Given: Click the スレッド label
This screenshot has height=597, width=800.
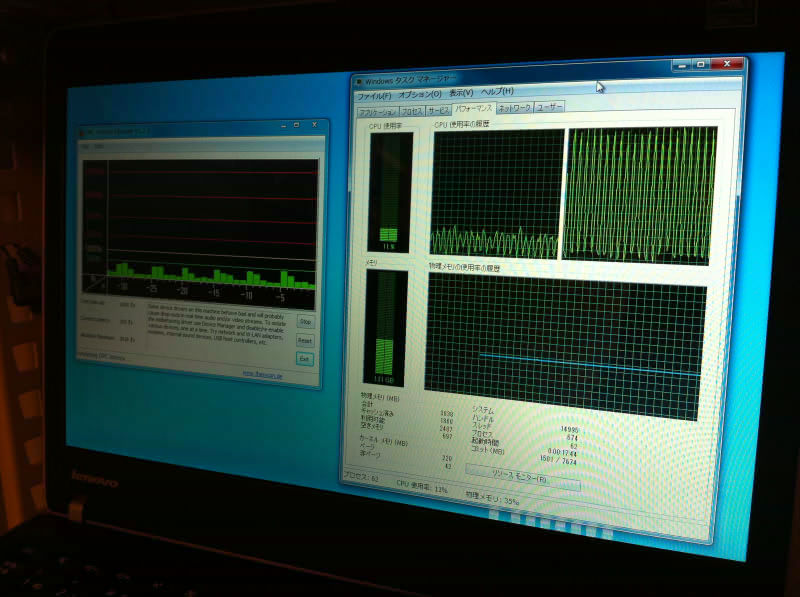Looking at the screenshot, I should [x=482, y=426].
